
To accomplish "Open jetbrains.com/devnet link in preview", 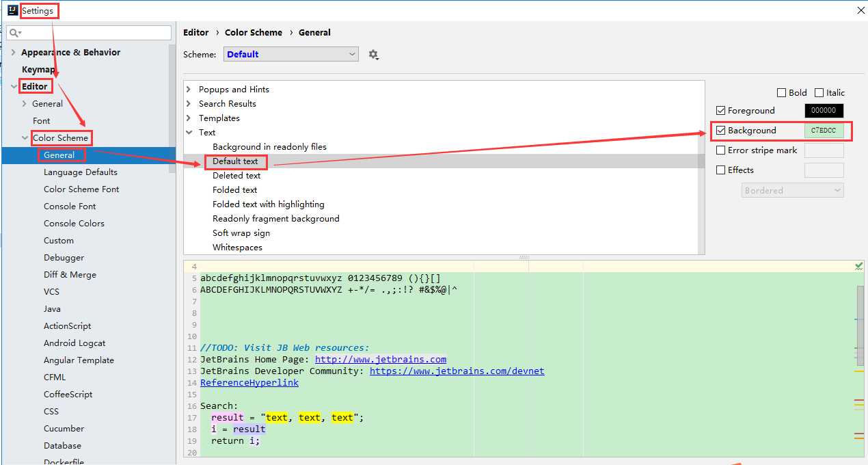I will tap(457, 371).
